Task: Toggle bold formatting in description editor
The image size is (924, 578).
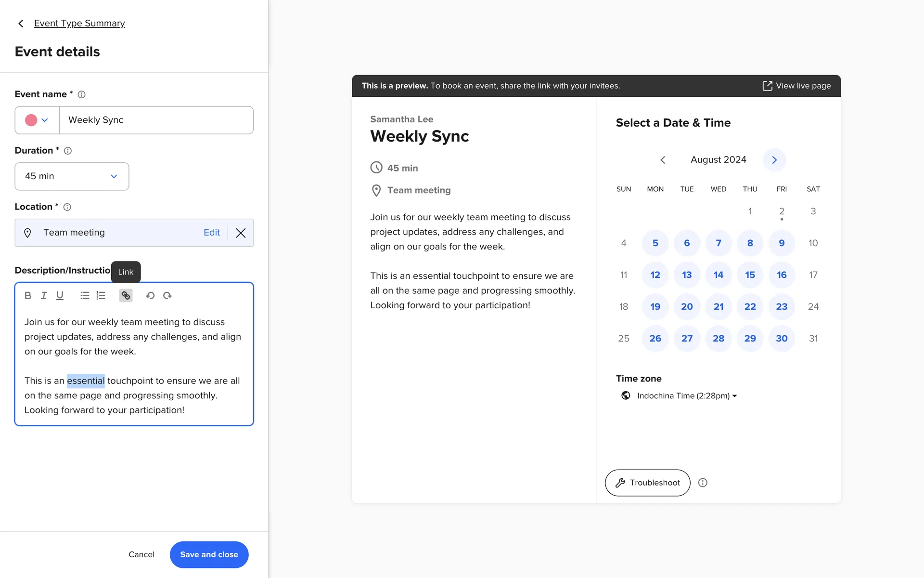Action: point(28,295)
